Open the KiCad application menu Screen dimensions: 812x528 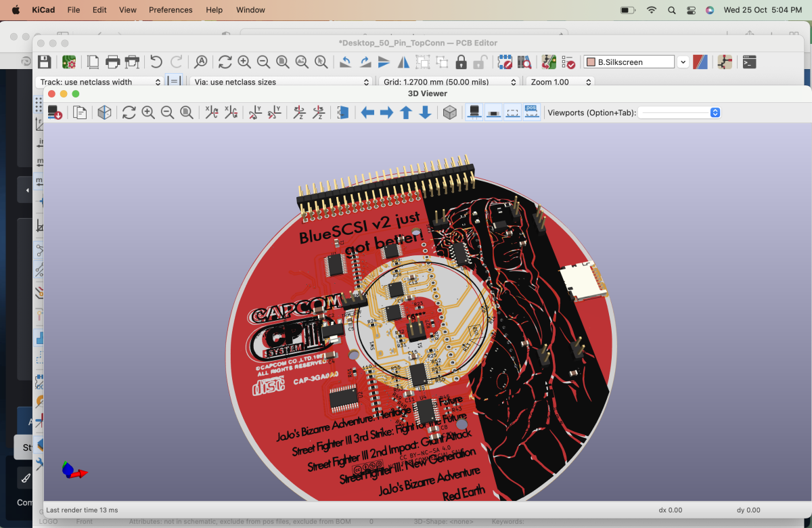coord(43,10)
